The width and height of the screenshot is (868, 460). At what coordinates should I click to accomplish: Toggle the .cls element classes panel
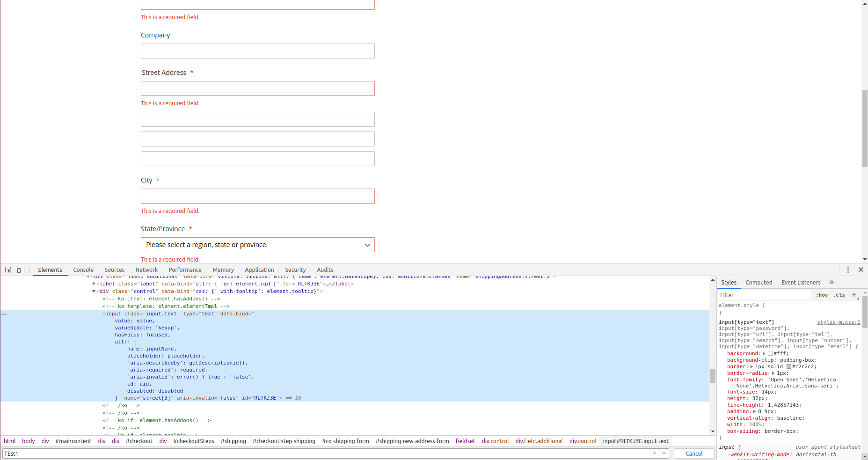(839, 295)
